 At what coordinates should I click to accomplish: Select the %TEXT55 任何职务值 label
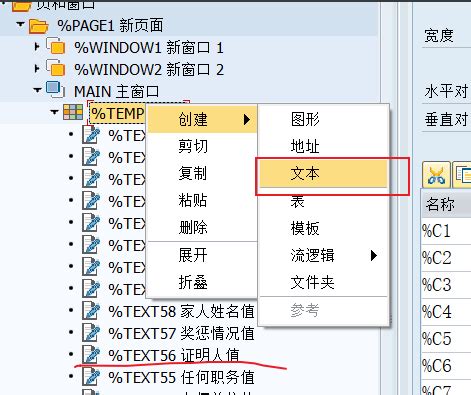tap(182, 377)
